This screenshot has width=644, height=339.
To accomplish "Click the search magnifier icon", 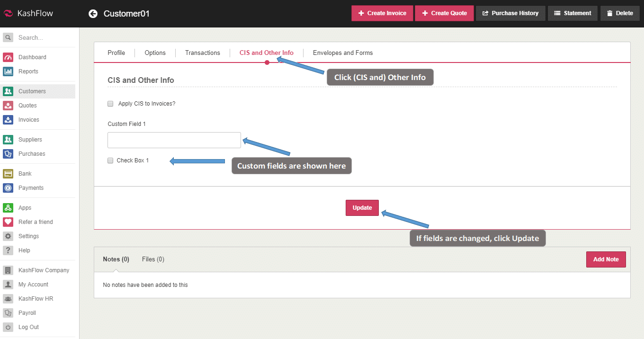I will (8, 37).
